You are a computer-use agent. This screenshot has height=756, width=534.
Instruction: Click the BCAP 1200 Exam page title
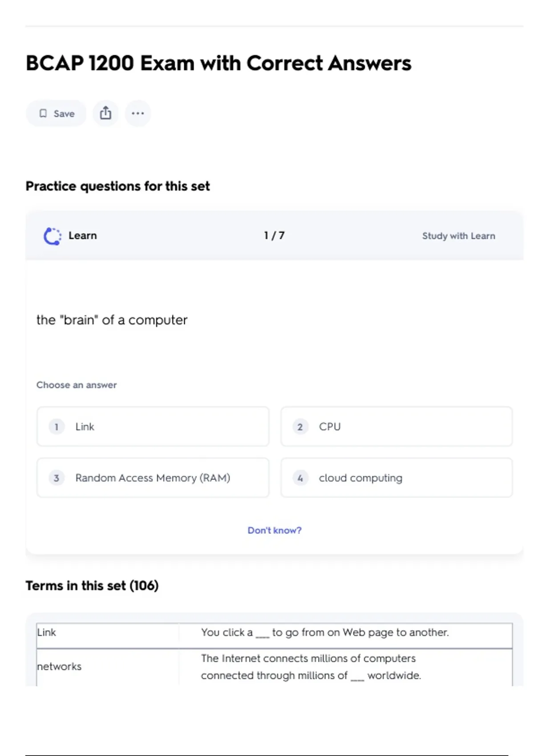click(x=218, y=63)
